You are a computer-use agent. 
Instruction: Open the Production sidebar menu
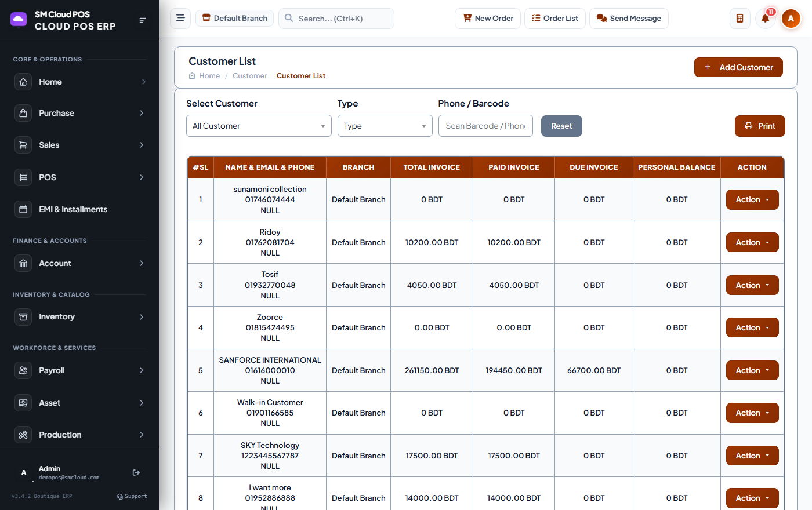tap(79, 435)
